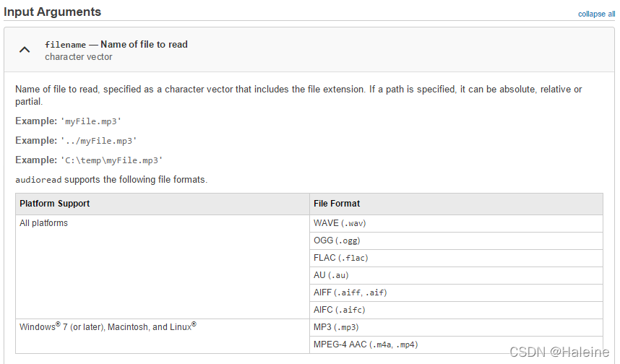Click the Input Arguments heading
Screen dimensions: 620x364
pyautogui.click(x=53, y=12)
